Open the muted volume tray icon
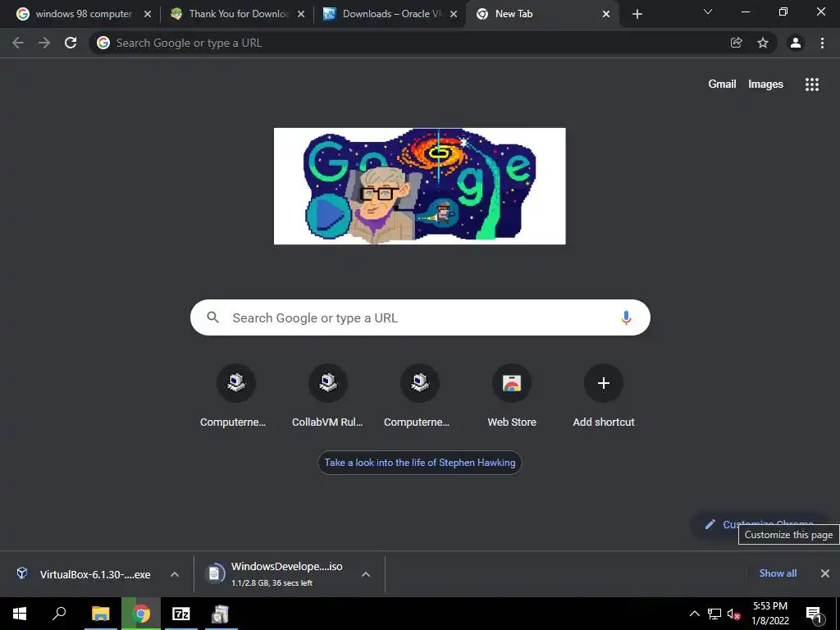 734,614
